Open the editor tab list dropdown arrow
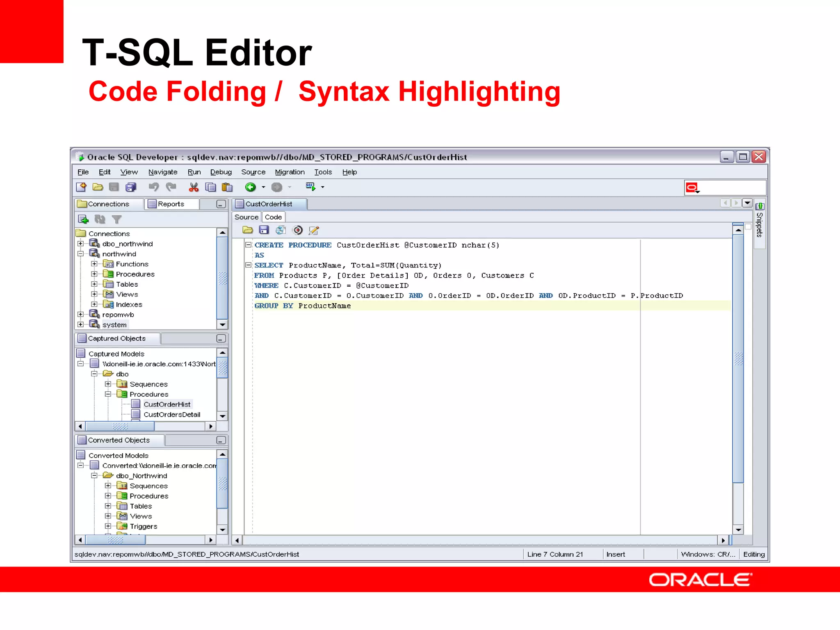The image size is (840, 630). [x=747, y=203]
